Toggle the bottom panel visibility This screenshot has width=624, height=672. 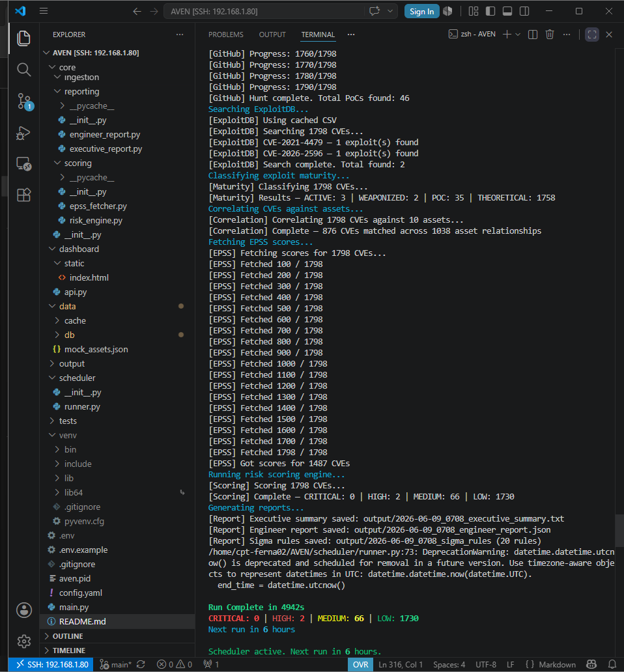[x=507, y=11]
